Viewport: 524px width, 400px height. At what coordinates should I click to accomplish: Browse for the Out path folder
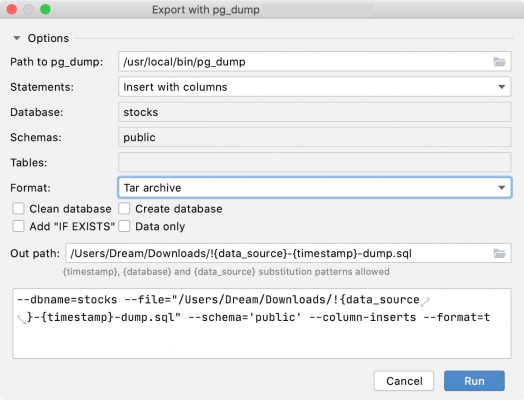pyautogui.click(x=500, y=253)
